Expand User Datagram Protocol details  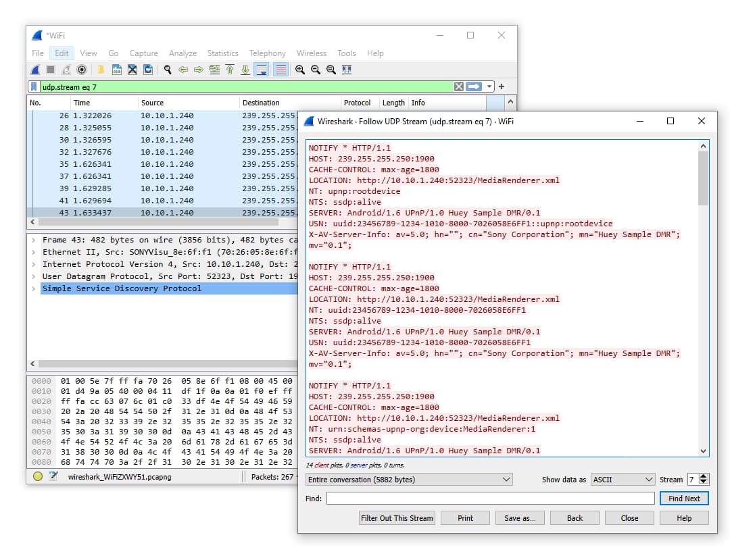33,276
